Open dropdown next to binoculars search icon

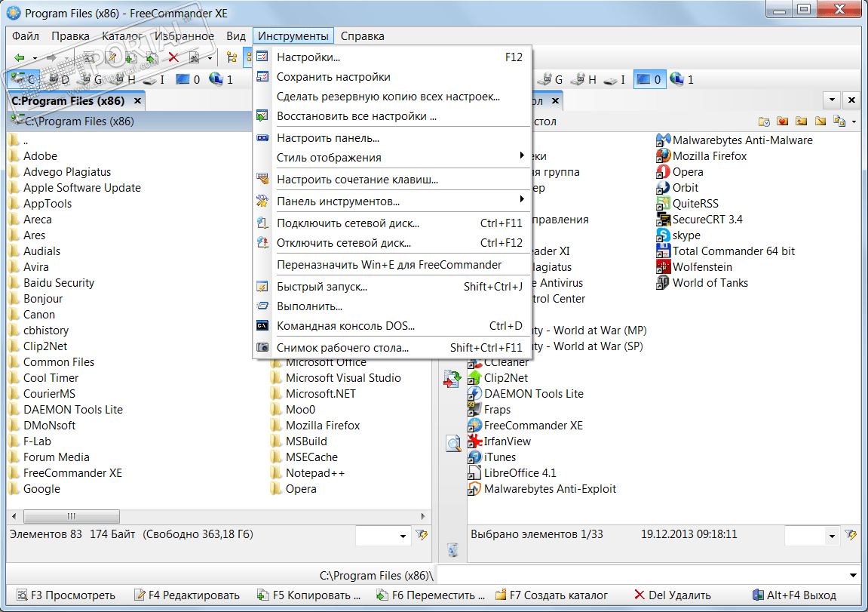[210, 57]
